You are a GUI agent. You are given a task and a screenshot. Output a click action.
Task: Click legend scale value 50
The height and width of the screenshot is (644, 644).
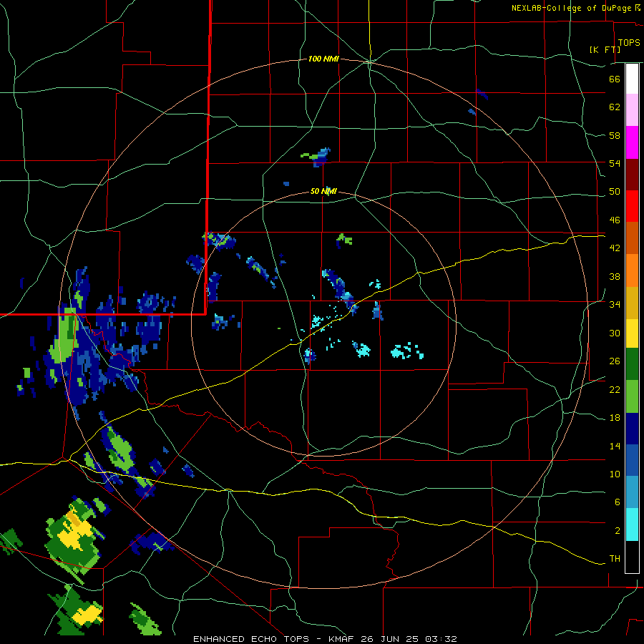tap(615, 191)
